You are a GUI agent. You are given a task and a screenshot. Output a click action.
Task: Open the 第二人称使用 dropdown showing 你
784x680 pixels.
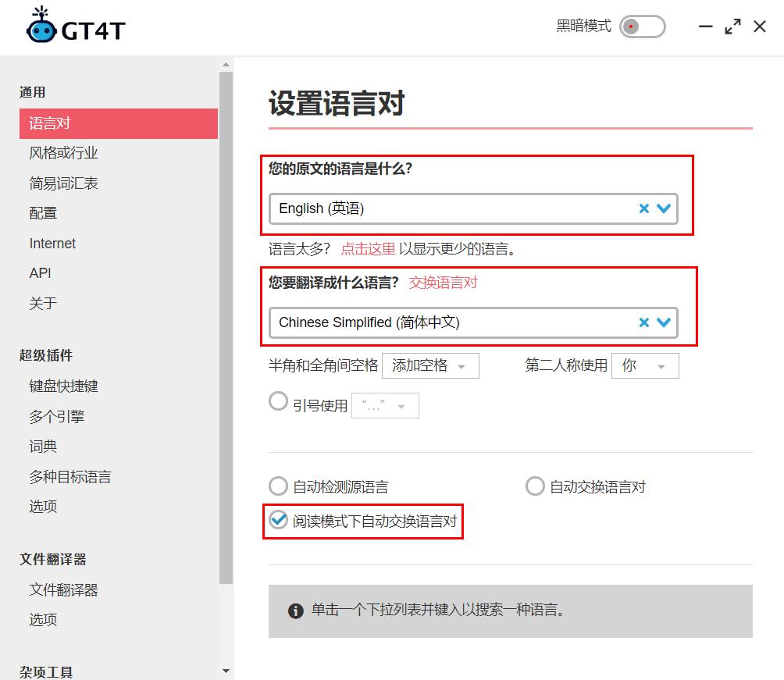tap(645, 365)
